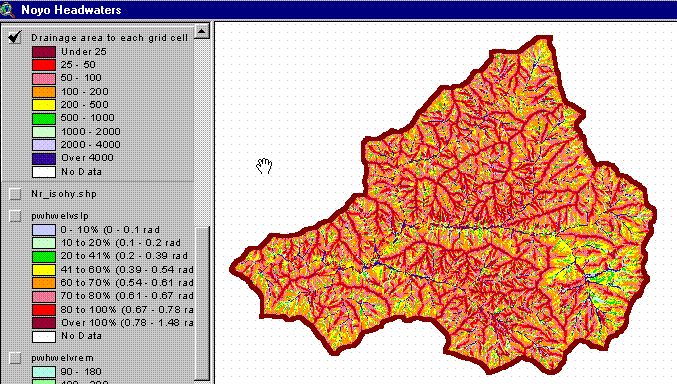This screenshot has width=677, height=384.
Task: Select the Over 4000 dark blue swatch
Action: click(x=44, y=158)
